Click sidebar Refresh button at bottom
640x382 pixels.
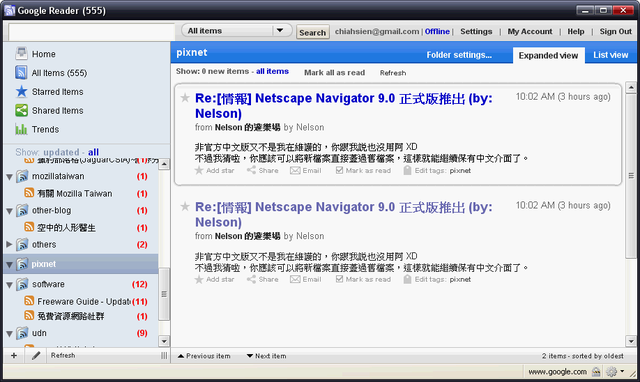(63, 355)
